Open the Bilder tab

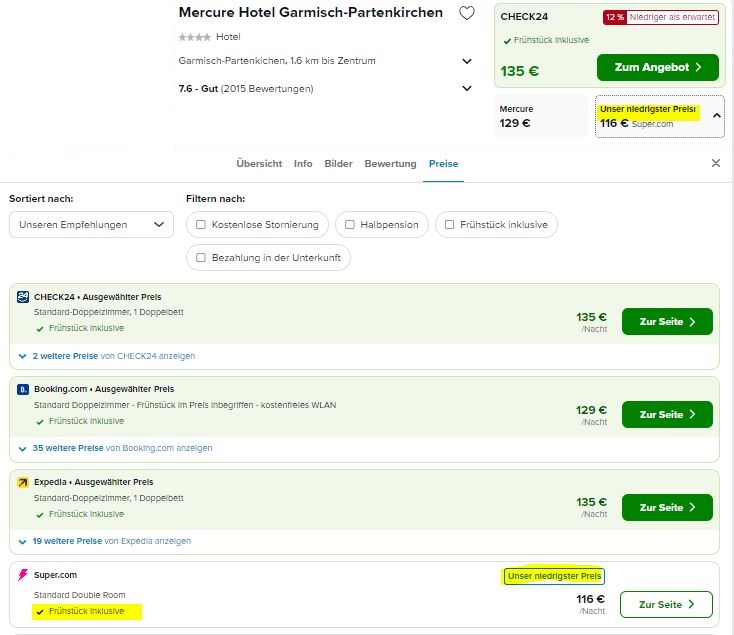[338, 164]
